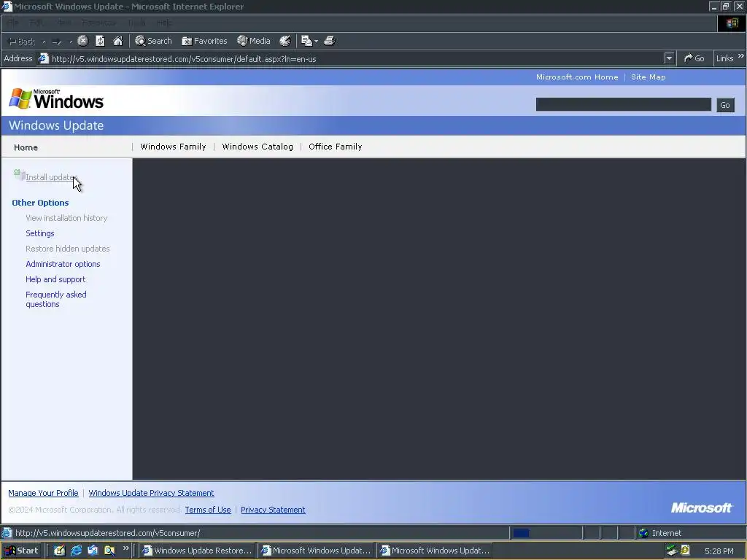Viewport: 747px width, 560px height.
Task: Launch Internet Explorer from Quick Launch
Action: (x=76, y=551)
